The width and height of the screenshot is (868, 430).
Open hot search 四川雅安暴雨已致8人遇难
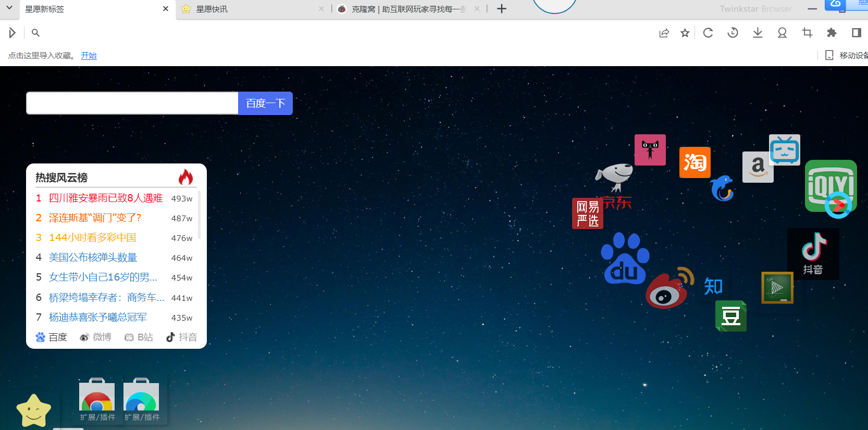click(106, 198)
